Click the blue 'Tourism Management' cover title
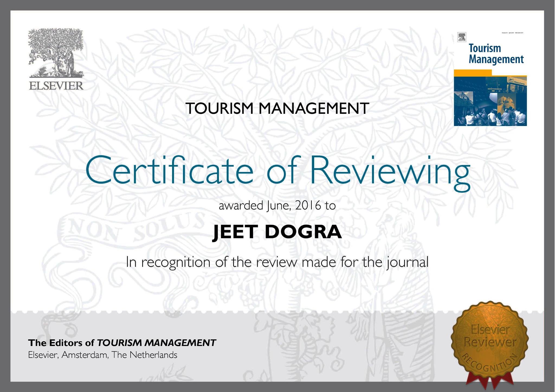The width and height of the screenshot is (555, 392). click(496, 54)
